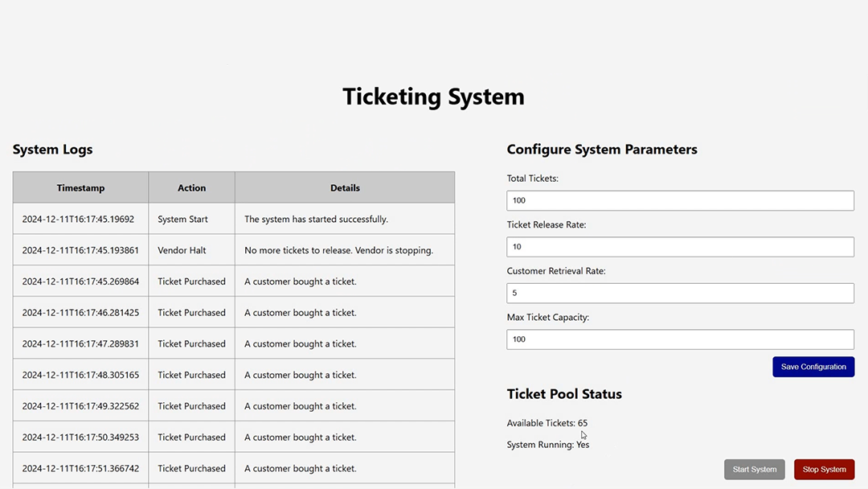Click the Save Configuration button

pyautogui.click(x=813, y=367)
